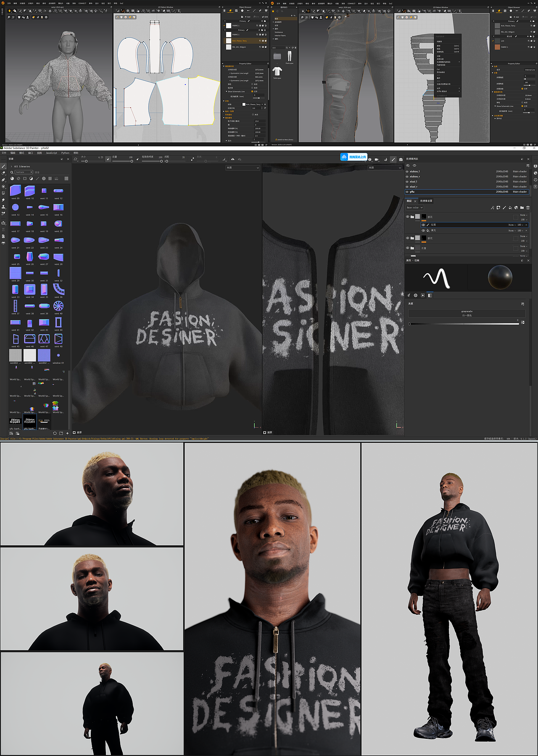
Task: Select the Eraser tool in left toolbar
Action: (x=3, y=173)
